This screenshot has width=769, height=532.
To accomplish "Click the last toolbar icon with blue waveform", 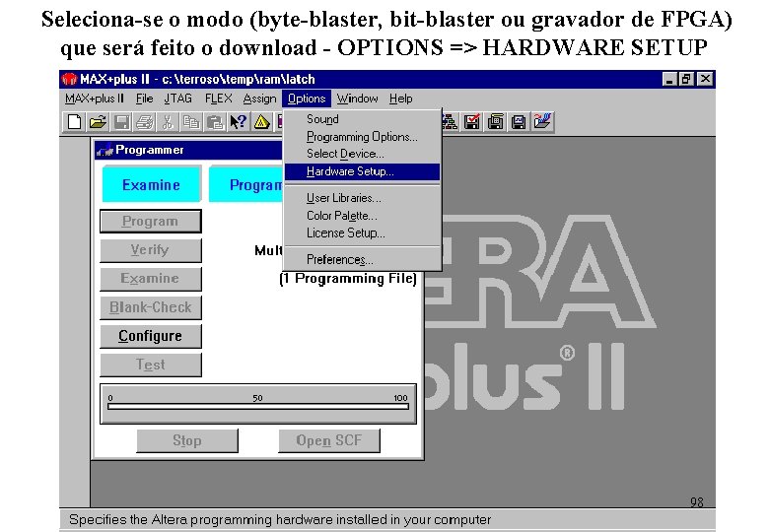I will click(x=542, y=121).
